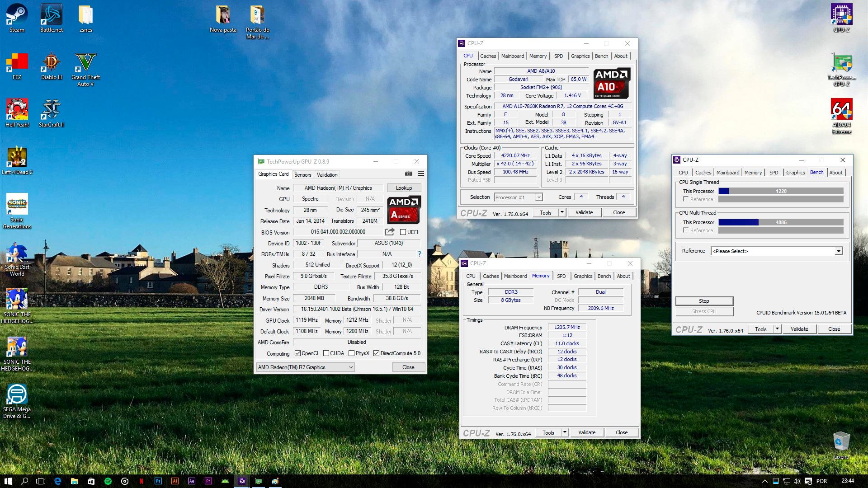Open TechPowerUp GPU-Z desktop shortcut

tap(841, 69)
